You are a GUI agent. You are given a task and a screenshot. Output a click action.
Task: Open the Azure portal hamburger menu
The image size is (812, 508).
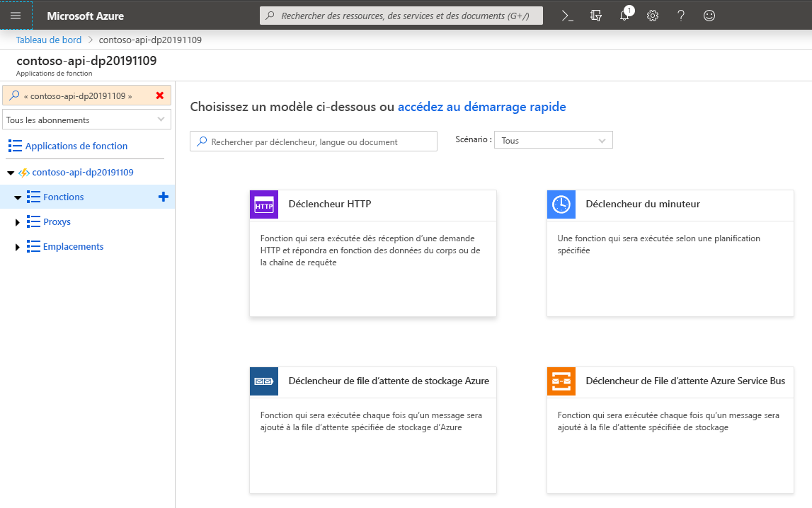point(15,15)
